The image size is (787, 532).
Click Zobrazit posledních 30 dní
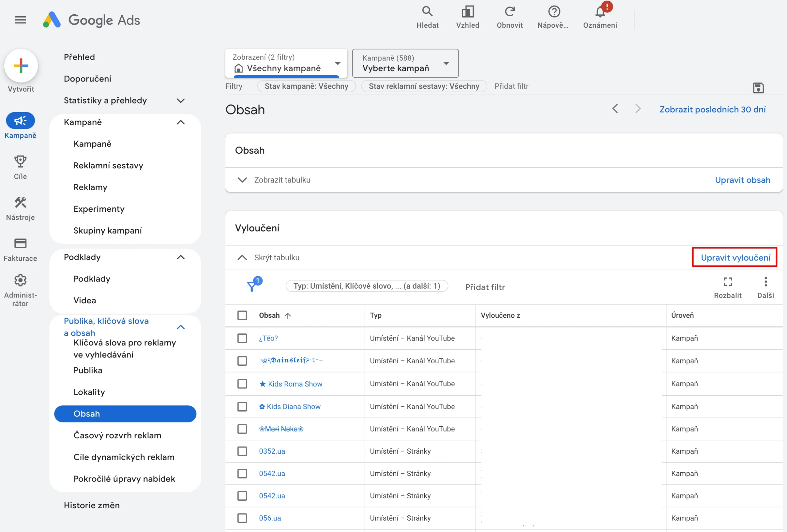point(712,109)
